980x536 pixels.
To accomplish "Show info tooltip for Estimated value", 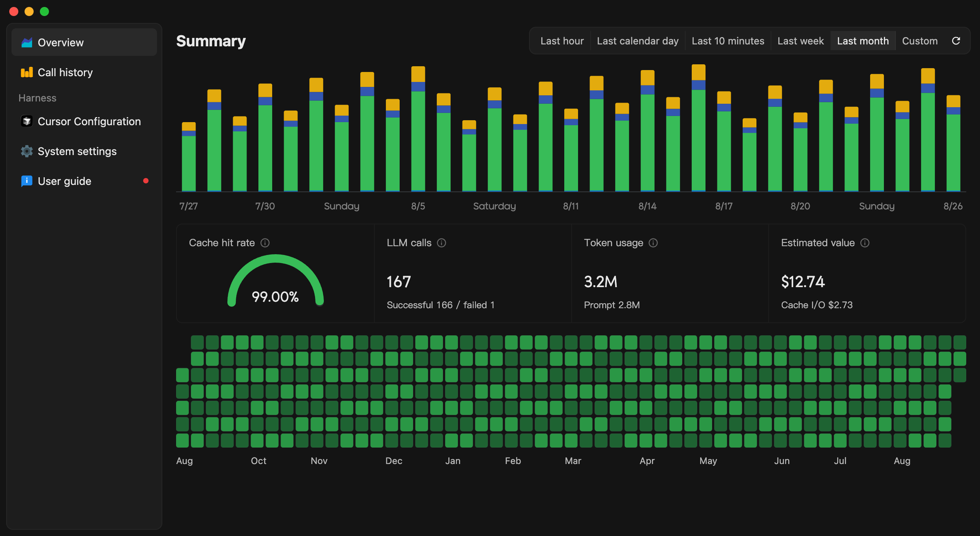I will [x=865, y=243].
